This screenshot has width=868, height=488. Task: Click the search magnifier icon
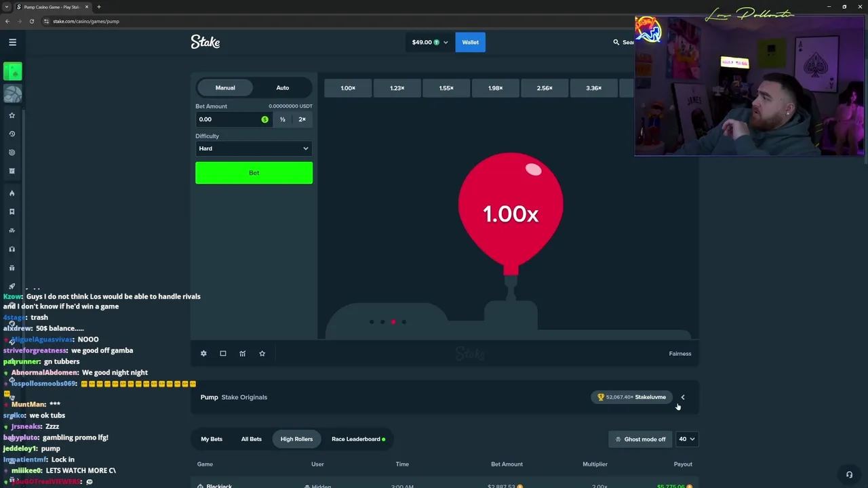[616, 42]
